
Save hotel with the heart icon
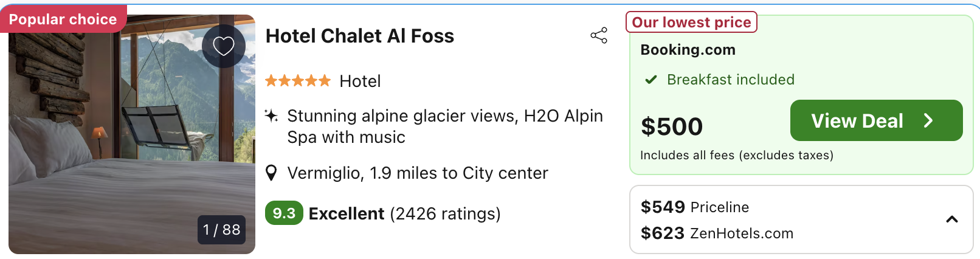pos(223,46)
